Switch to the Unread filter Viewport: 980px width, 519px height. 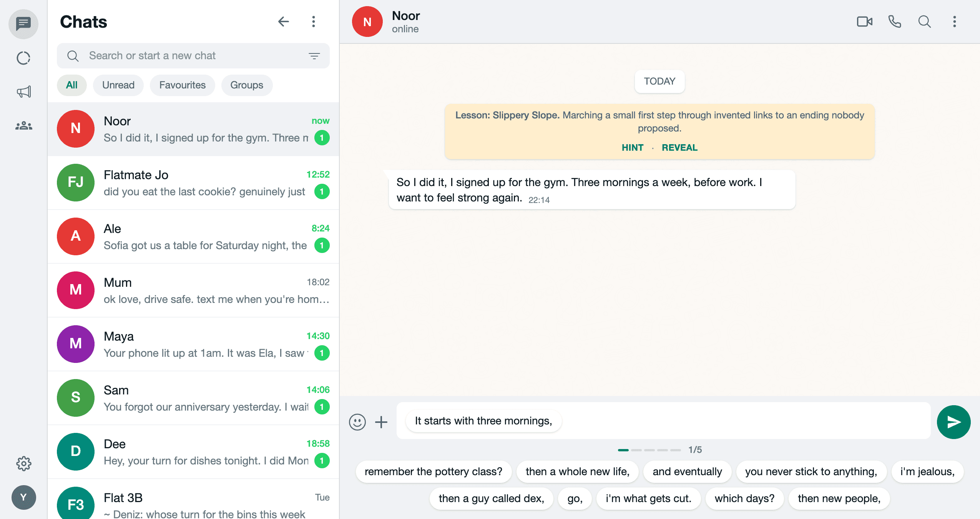point(118,85)
